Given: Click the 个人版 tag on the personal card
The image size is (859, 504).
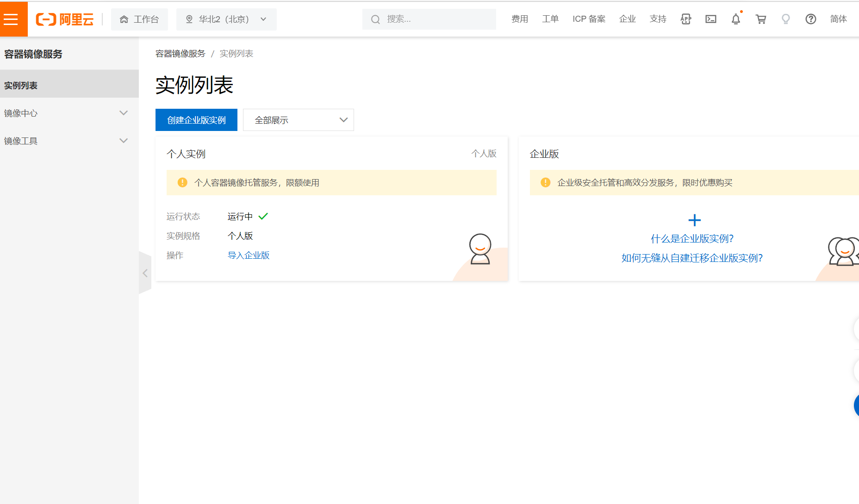Looking at the screenshot, I should point(484,154).
